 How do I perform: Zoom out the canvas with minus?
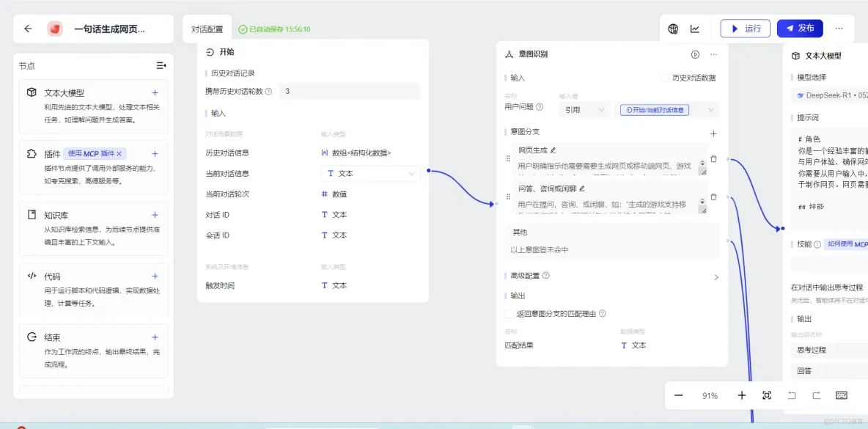[x=679, y=395]
